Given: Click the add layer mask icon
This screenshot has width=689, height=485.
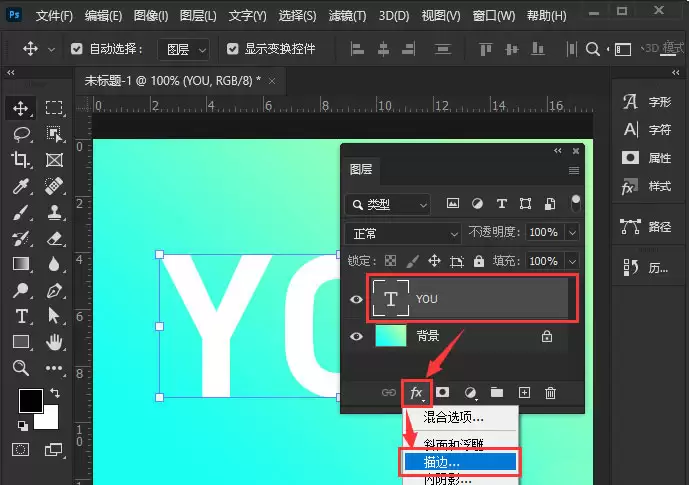Looking at the screenshot, I should pyautogui.click(x=442, y=392).
